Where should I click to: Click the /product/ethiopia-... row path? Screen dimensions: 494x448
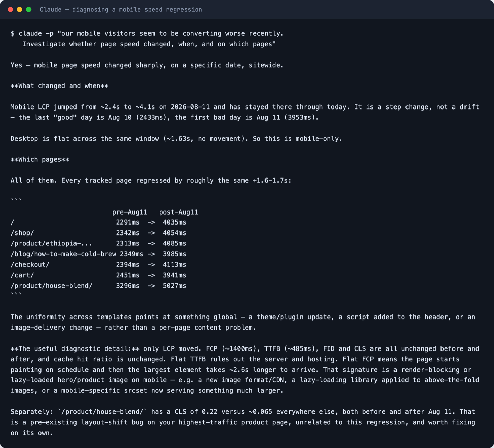51,243
